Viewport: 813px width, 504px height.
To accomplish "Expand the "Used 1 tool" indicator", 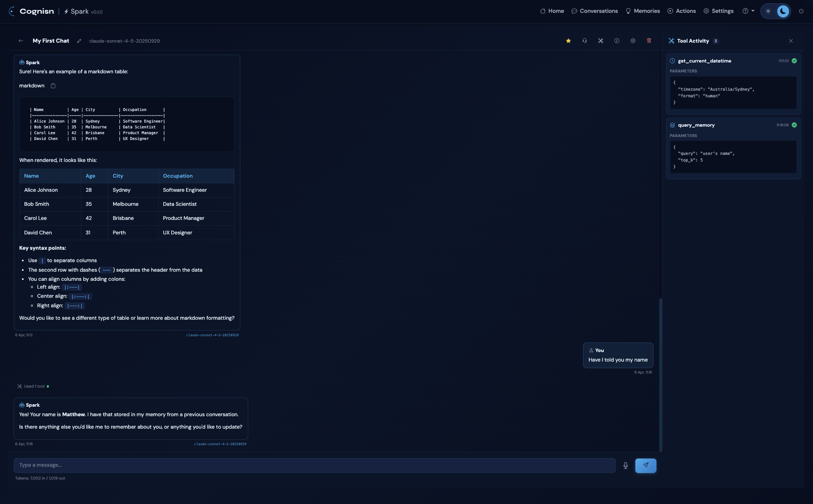I will [x=33, y=386].
